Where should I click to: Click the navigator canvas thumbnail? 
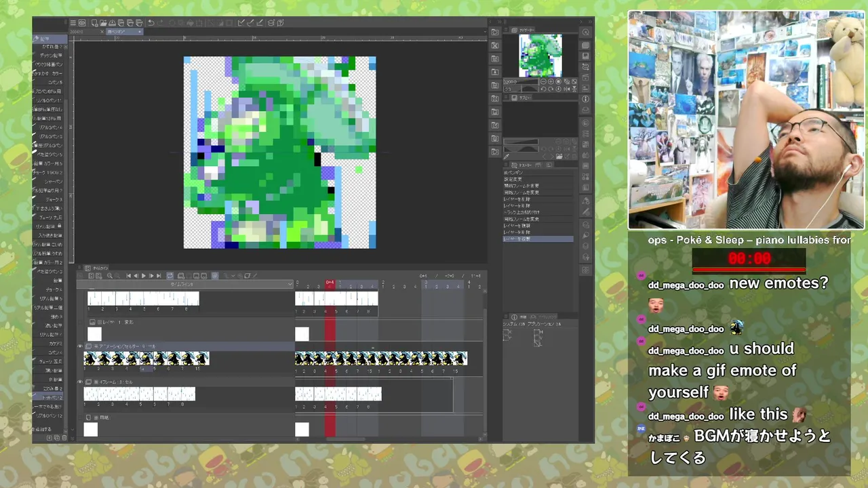point(540,56)
